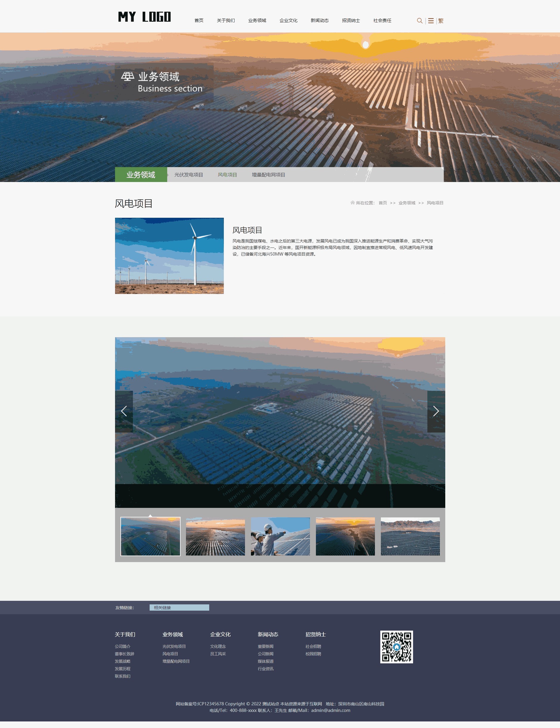Show previous slide with left arrow
The width and height of the screenshot is (560, 728).
click(x=124, y=411)
